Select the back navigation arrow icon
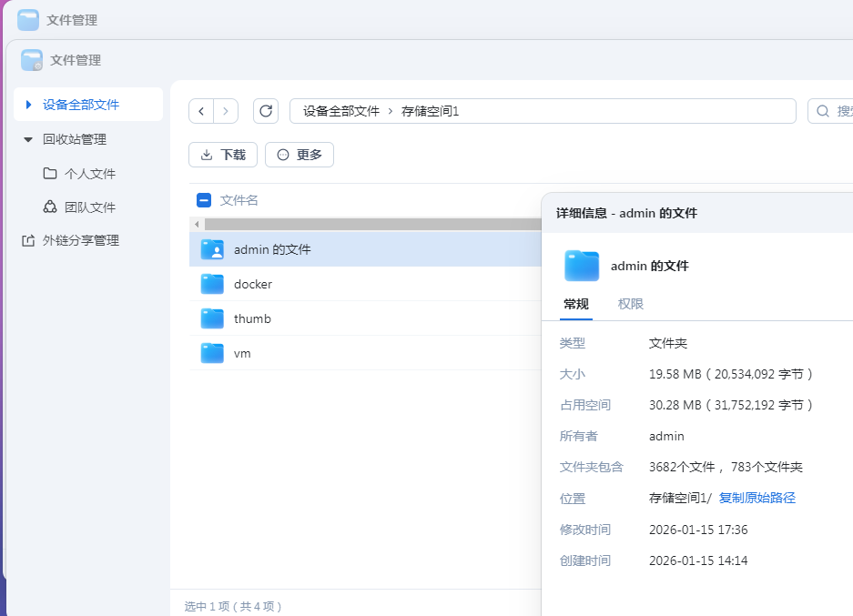This screenshot has width=853, height=616. pyautogui.click(x=201, y=110)
